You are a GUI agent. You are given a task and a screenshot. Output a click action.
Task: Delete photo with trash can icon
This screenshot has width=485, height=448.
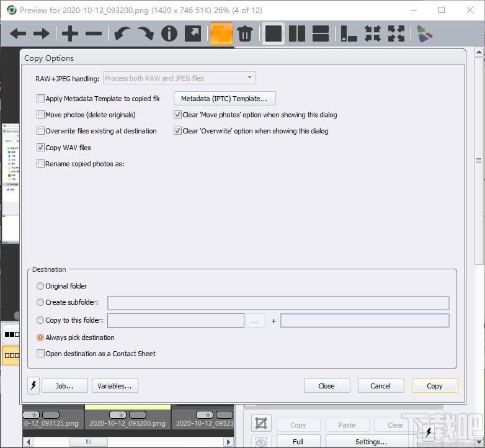(x=245, y=34)
